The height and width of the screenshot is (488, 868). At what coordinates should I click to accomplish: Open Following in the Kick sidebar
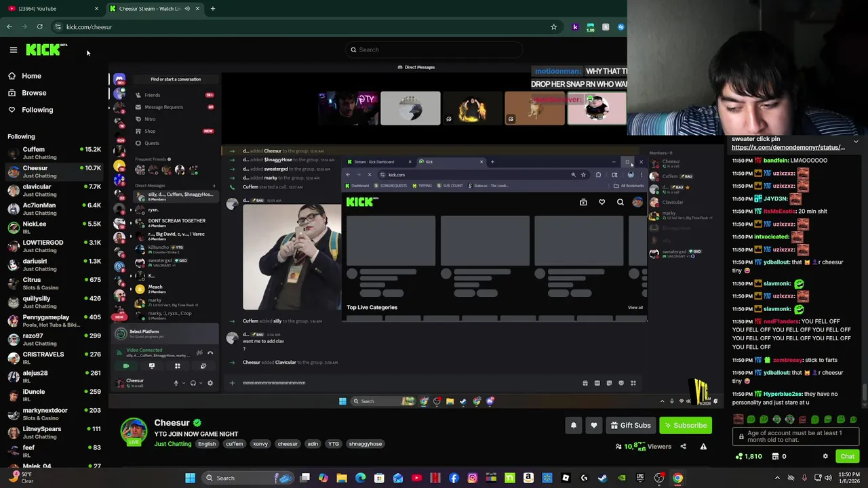coord(37,110)
